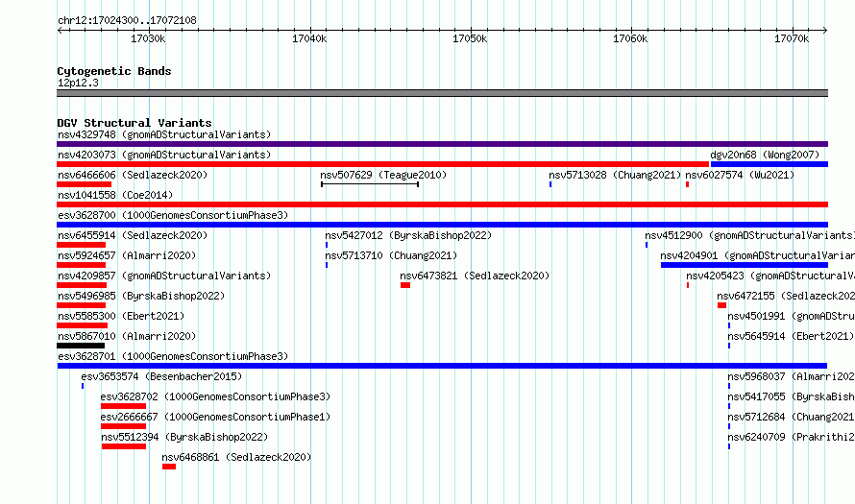This screenshot has width=855, height=504.
Task: Click nsv5712684 Chuang2021 label
Action: (x=792, y=417)
